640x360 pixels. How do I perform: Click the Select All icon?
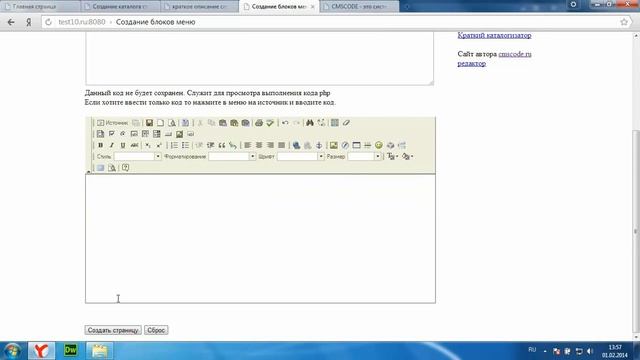pyautogui.click(x=335, y=123)
